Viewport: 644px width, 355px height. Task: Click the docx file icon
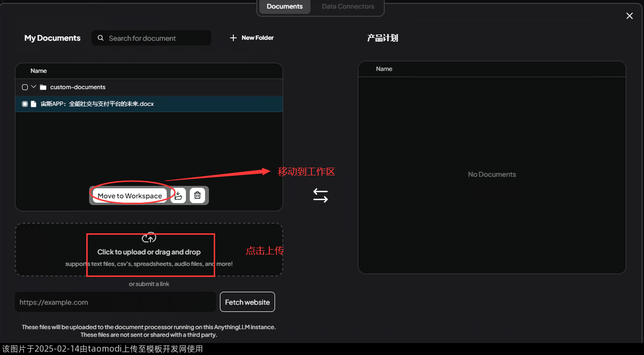pyautogui.click(x=34, y=104)
